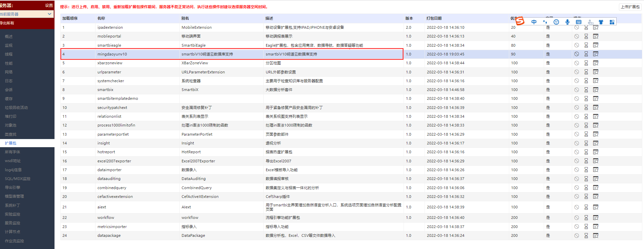Select 计算节点 in the sidebar
644x249 pixels.
pyautogui.click(x=13, y=232)
